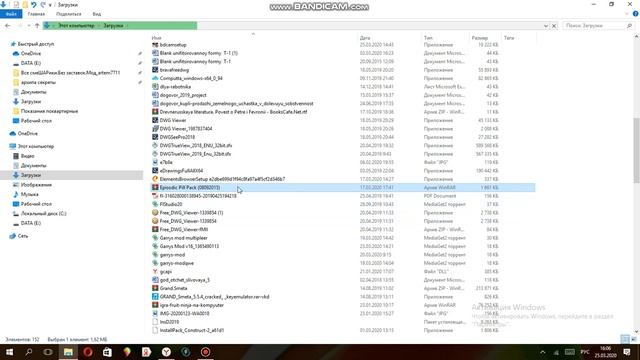Image resolution: width=640 pixels, height=360 pixels.
Task: Open the Поделиться ribbon tab
Action: pyautogui.click(x=69, y=14)
